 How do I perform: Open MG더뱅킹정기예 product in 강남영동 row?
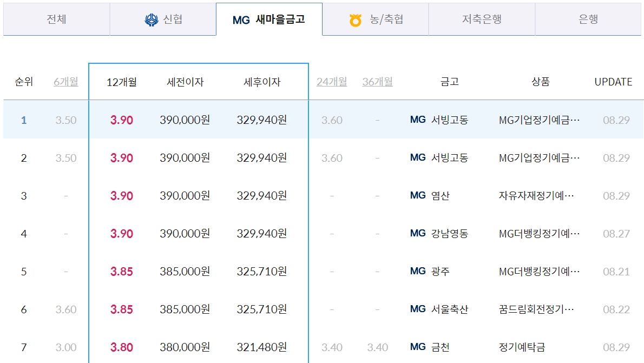(539, 233)
